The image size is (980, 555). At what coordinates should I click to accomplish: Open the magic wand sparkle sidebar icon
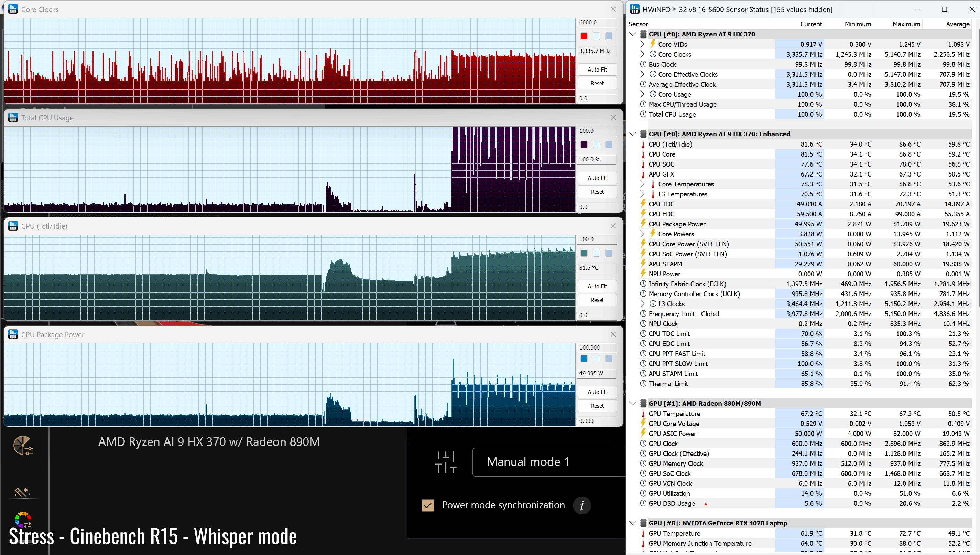(22, 492)
